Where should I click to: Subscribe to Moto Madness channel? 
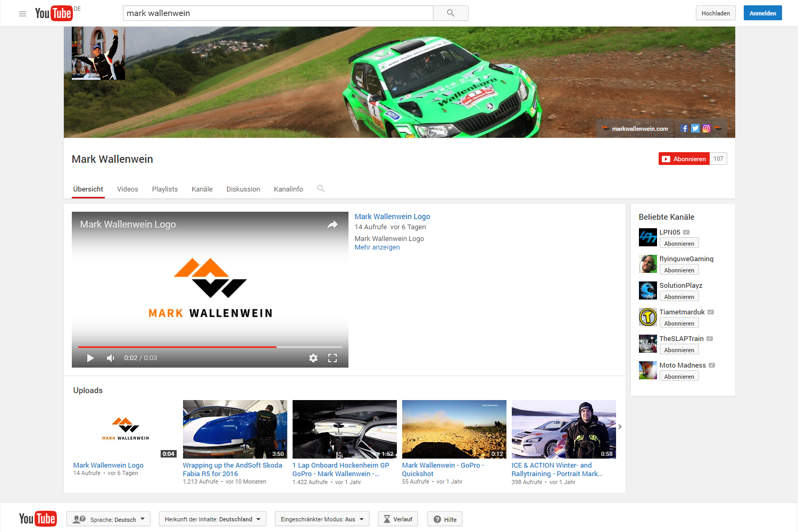tap(679, 376)
